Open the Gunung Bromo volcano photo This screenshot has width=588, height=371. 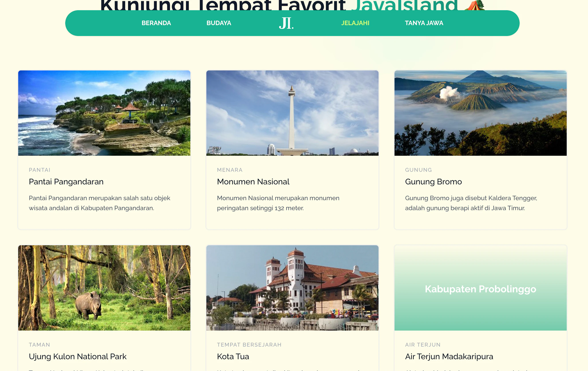point(480,113)
